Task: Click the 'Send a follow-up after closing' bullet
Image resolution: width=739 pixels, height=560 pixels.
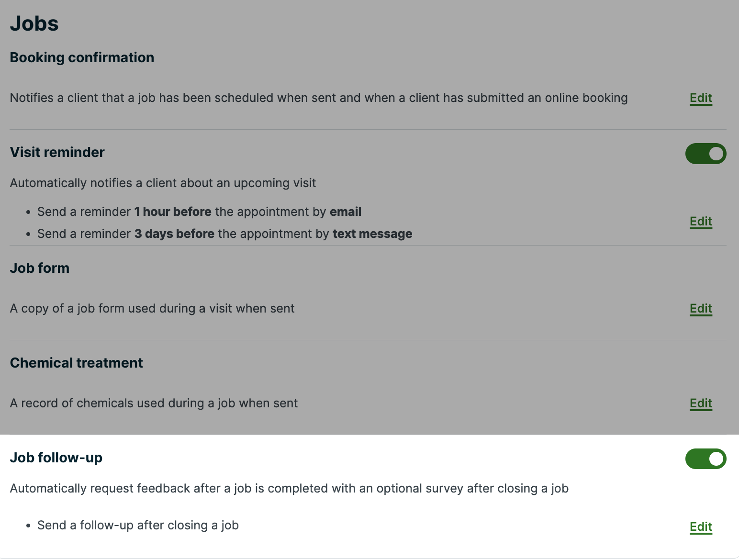Action: 138,526
